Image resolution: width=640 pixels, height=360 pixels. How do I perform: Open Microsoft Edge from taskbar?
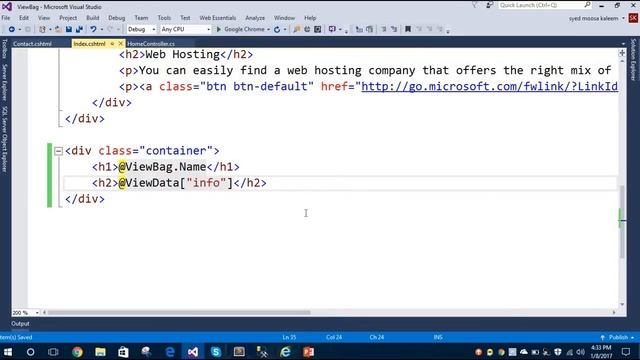coord(170,352)
